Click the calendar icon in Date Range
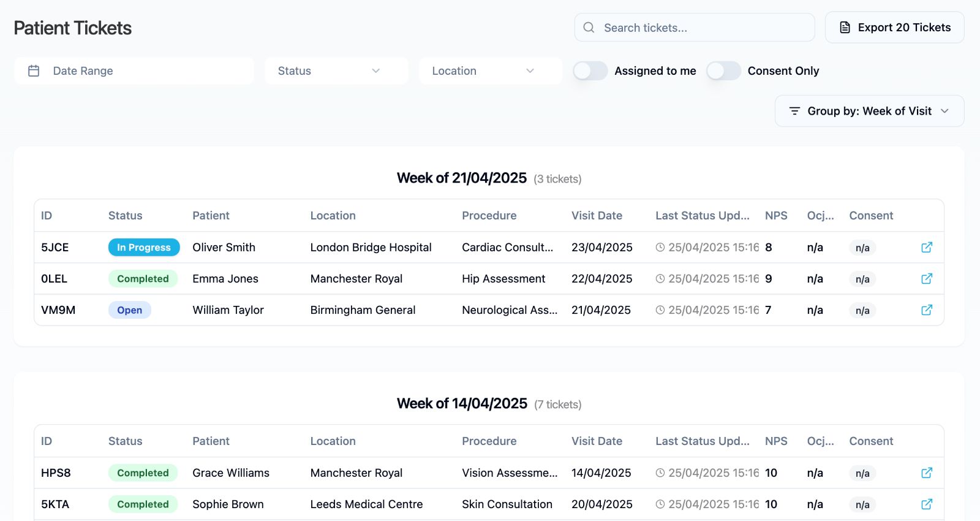Viewport: 980px width, 521px height. click(34, 71)
